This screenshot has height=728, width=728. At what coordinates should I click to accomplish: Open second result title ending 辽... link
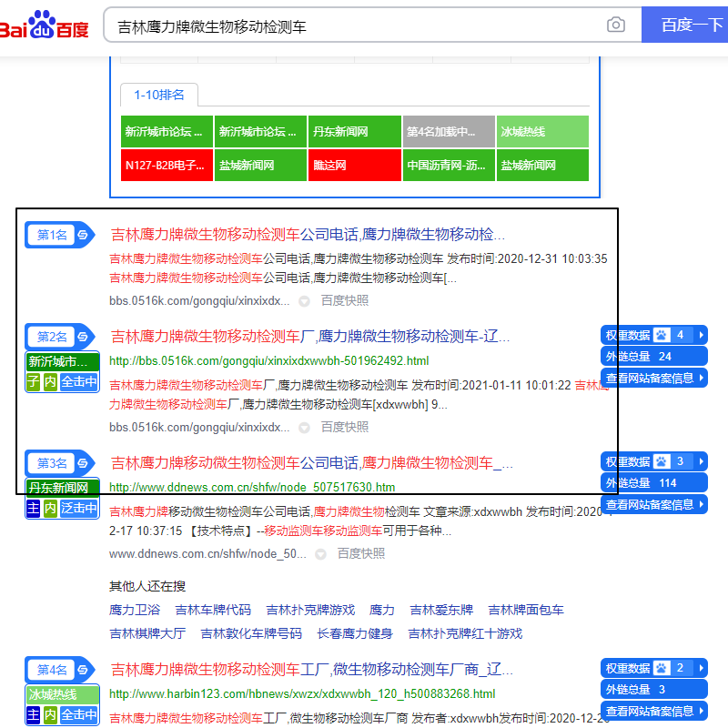(310, 336)
